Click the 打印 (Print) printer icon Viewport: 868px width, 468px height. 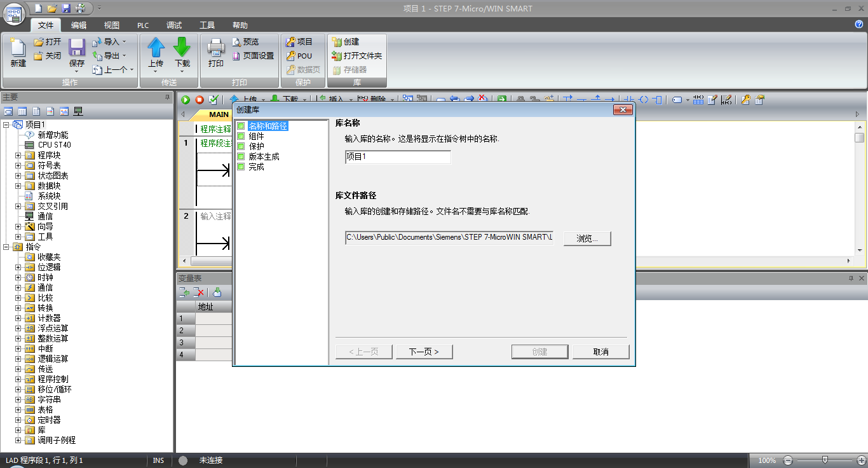click(x=216, y=48)
